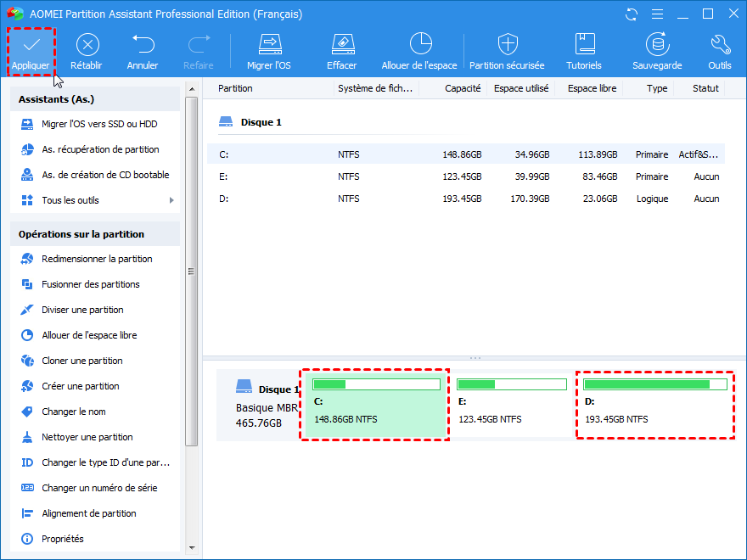Select Redimensionner la partition

95,259
